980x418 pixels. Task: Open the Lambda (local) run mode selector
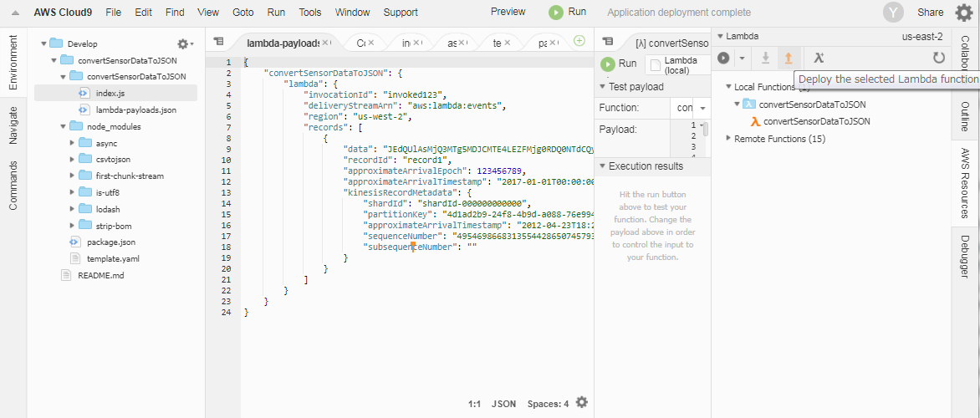(676, 65)
